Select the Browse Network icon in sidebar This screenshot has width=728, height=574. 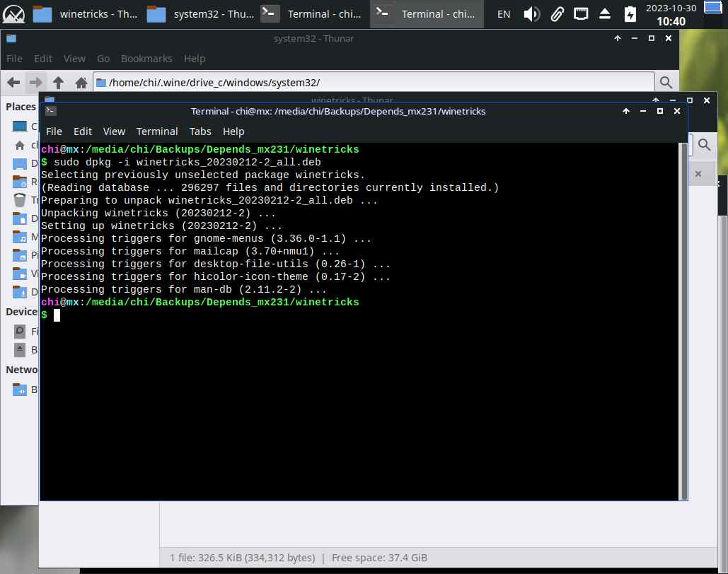click(20, 389)
